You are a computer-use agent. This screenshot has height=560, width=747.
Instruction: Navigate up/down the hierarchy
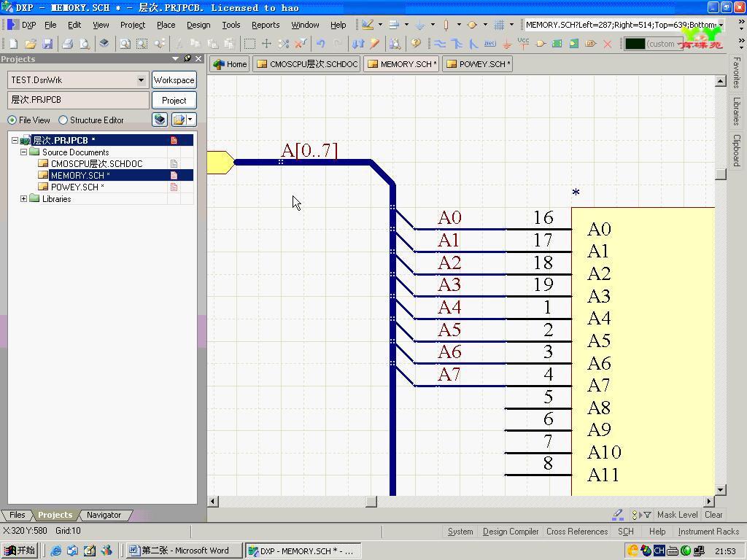[358, 44]
